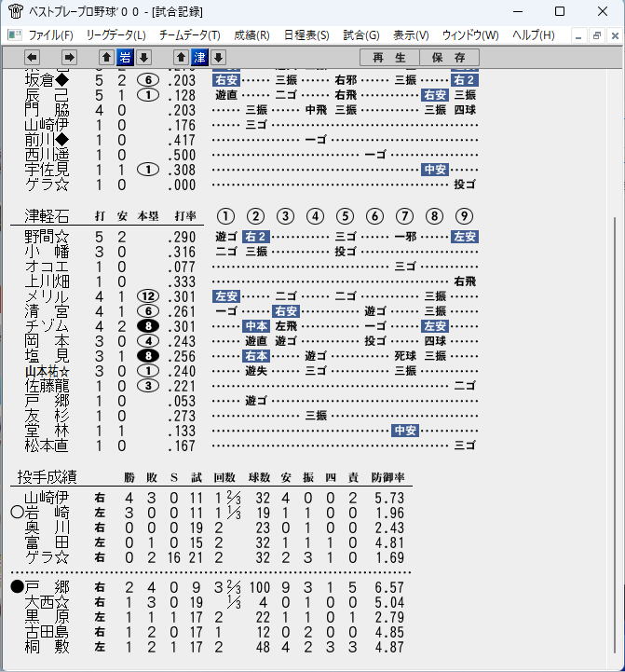
Task: Click 右本 home run cell for 塩見
Action: click(256, 356)
